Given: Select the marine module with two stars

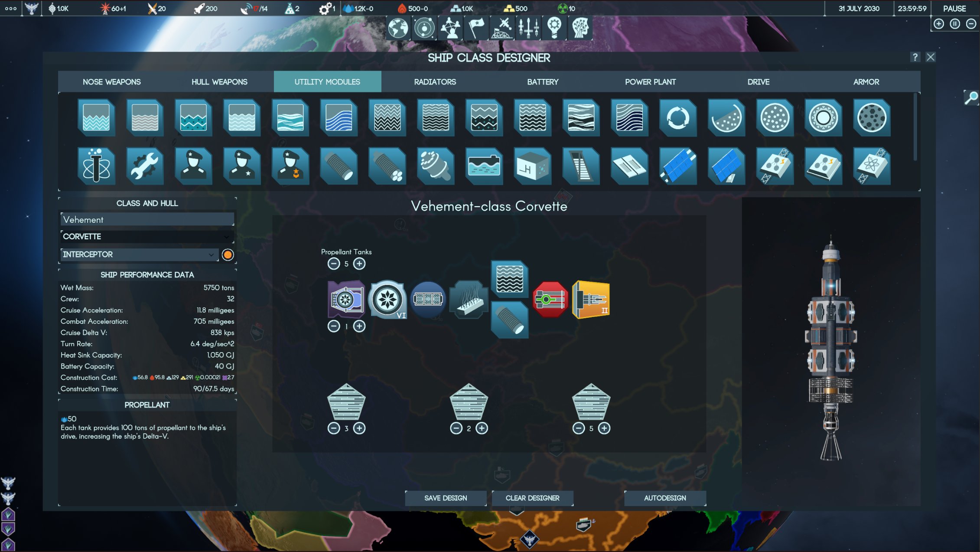Looking at the screenshot, I should 242,166.
